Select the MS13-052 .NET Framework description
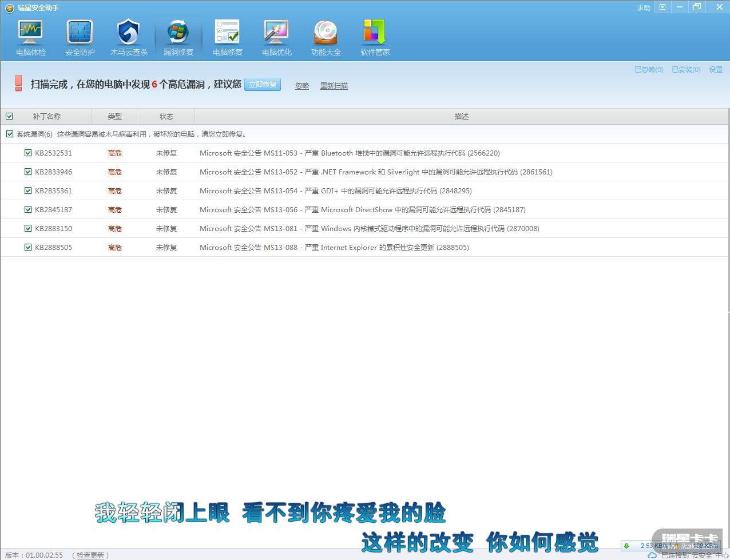Viewport: 730px width, 560px height. tap(376, 172)
